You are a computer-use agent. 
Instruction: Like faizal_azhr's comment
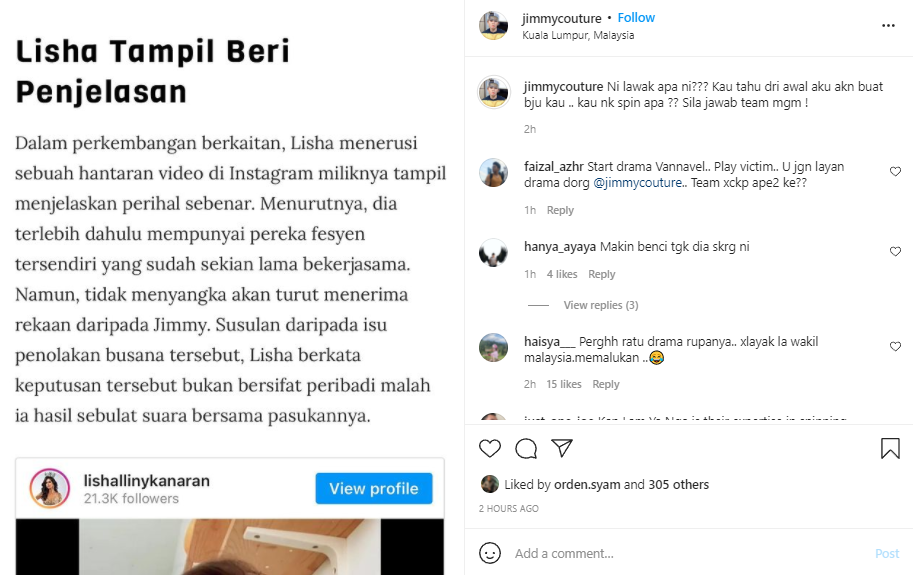coord(896,171)
